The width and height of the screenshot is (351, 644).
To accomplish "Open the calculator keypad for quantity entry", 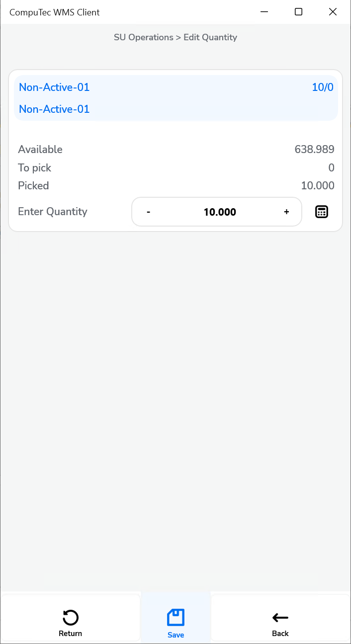I will click(x=321, y=212).
